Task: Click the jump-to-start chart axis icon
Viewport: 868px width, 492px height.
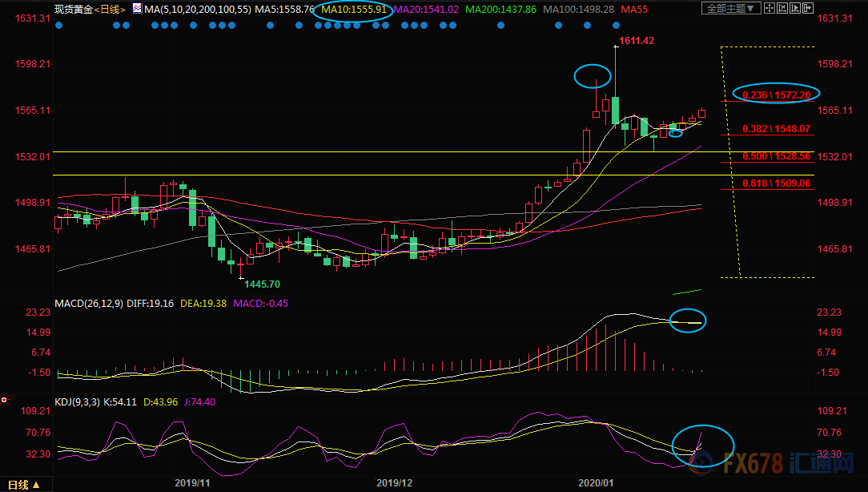Action: tap(782, 8)
